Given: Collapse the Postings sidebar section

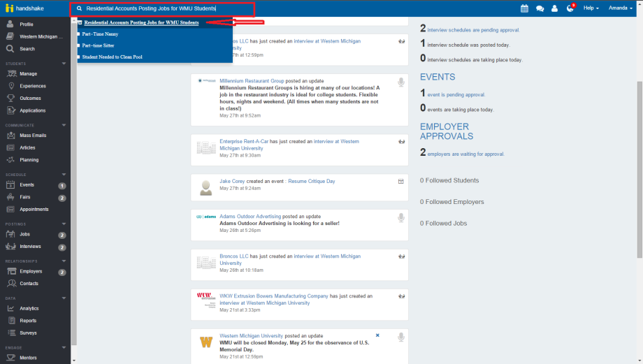Looking at the screenshot, I should (x=64, y=224).
